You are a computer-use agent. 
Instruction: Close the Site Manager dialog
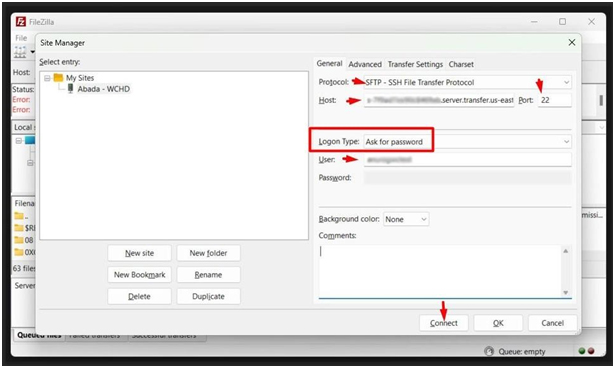click(572, 42)
